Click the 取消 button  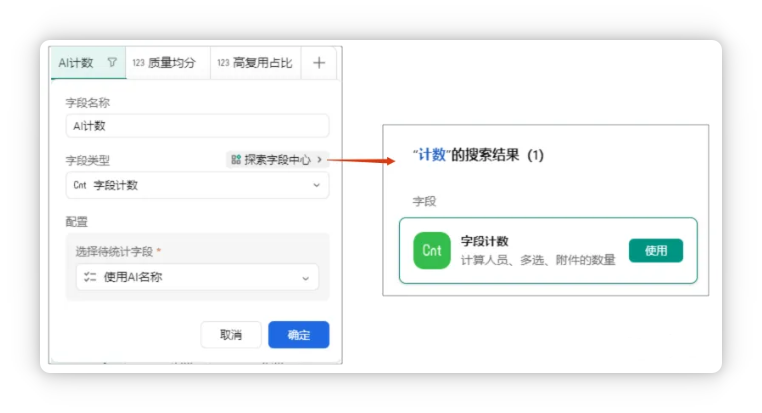click(x=231, y=335)
